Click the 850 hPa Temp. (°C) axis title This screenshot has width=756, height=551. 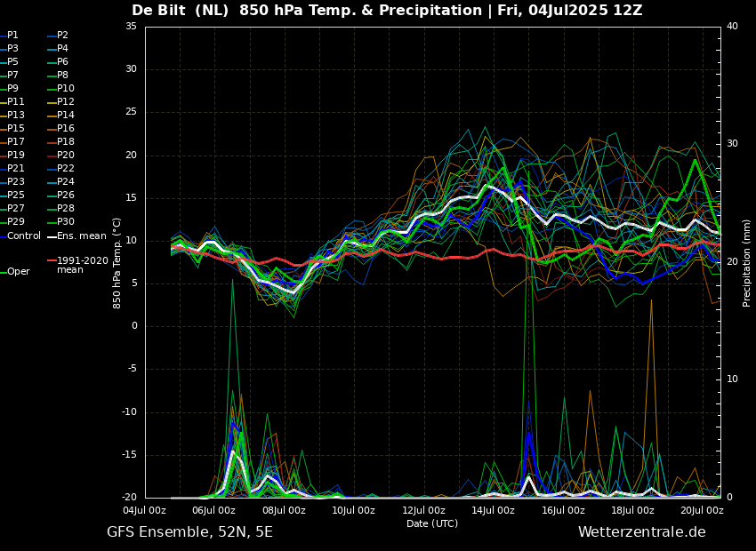(x=117, y=263)
